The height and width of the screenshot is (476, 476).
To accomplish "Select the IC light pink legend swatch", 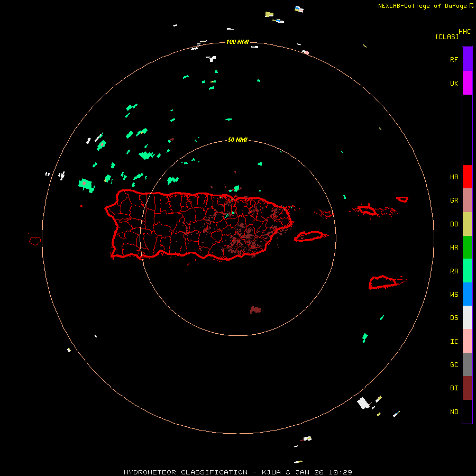I will point(467,341).
